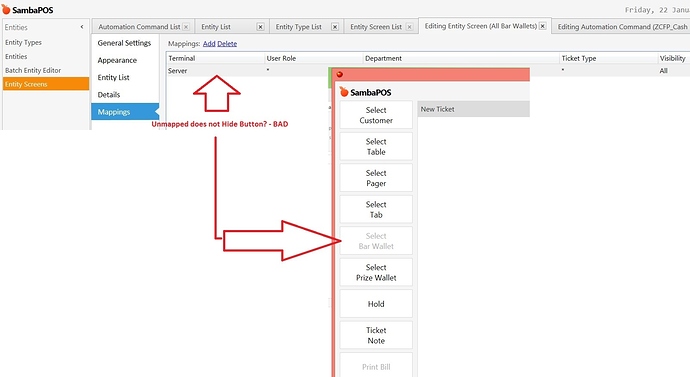Select the Server mapping row
The width and height of the screenshot is (690, 377).
click(x=428, y=70)
